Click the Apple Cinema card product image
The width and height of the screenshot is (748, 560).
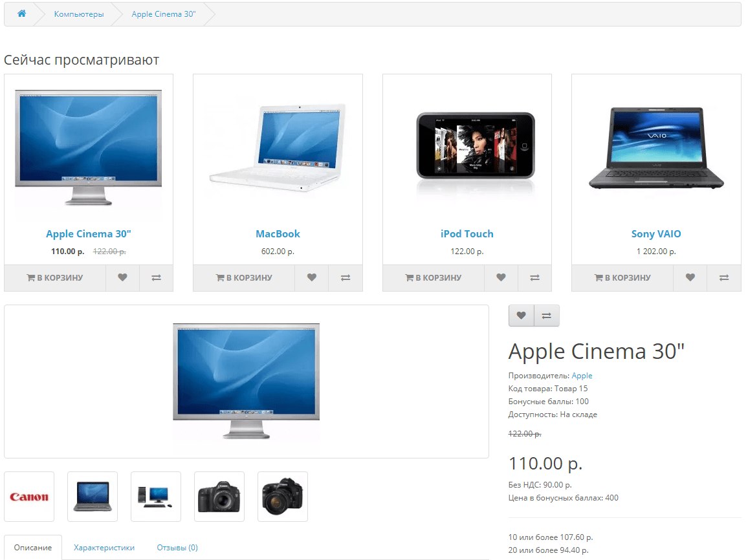88,147
